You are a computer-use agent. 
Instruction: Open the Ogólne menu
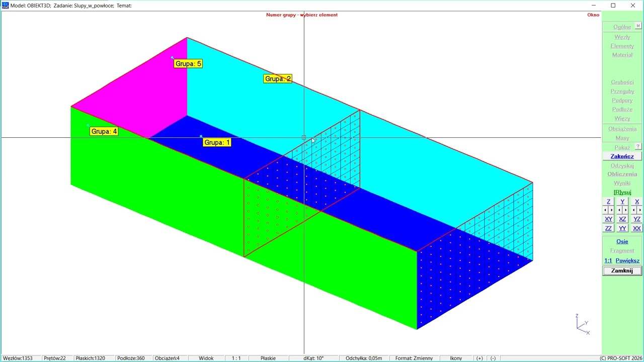click(622, 27)
